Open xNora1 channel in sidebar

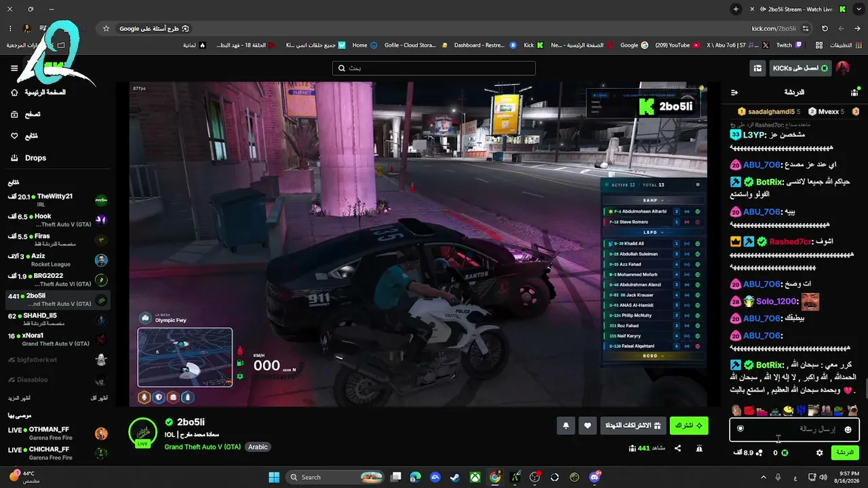tap(57, 340)
